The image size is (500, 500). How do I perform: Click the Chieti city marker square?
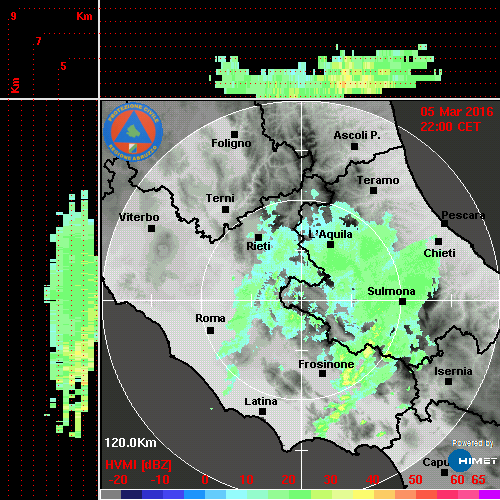(438, 241)
